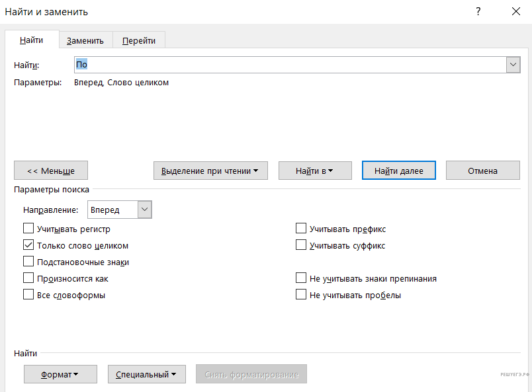This screenshot has width=532, height=392.
Task: Expand the search history dropdown arrow
Action: [513, 65]
